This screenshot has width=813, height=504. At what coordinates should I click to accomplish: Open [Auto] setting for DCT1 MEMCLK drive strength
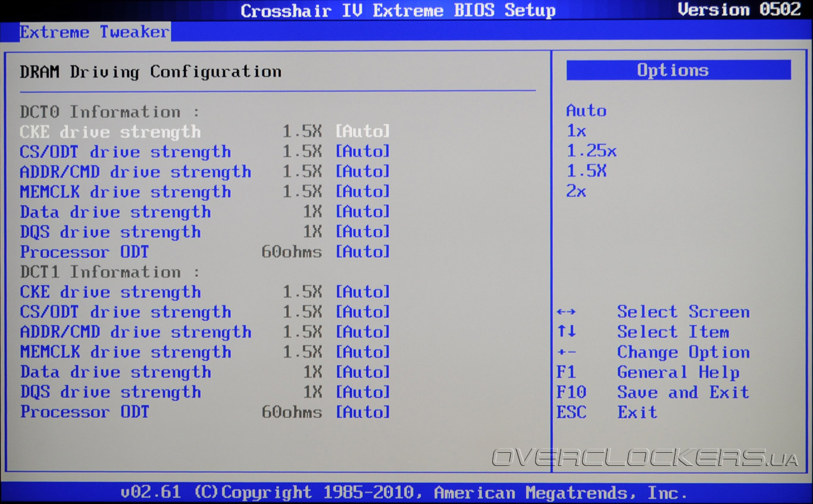click(x=362, y=352)
